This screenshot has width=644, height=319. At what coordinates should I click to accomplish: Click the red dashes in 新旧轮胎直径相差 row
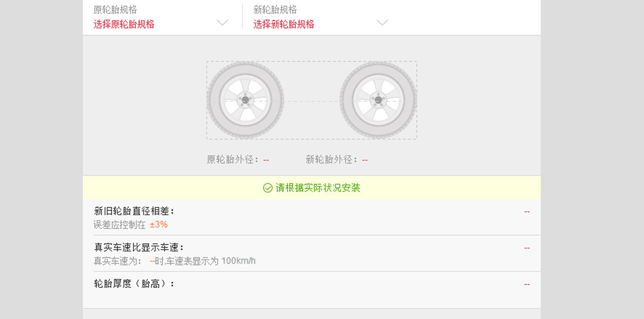[x=527, y=212]
